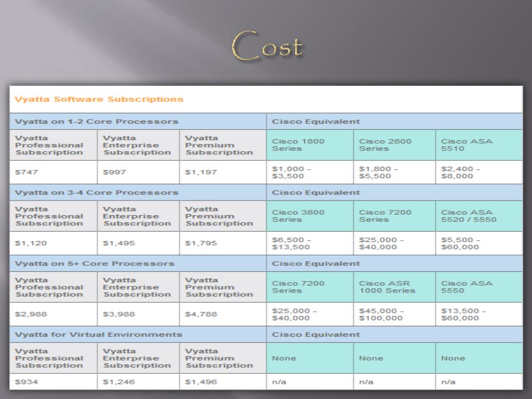The width and height of the screenshot is (532, 399).
Task: Select the '$45,000 - $100,000' price range
Action: pyautogui.click(x=381, y=314)
